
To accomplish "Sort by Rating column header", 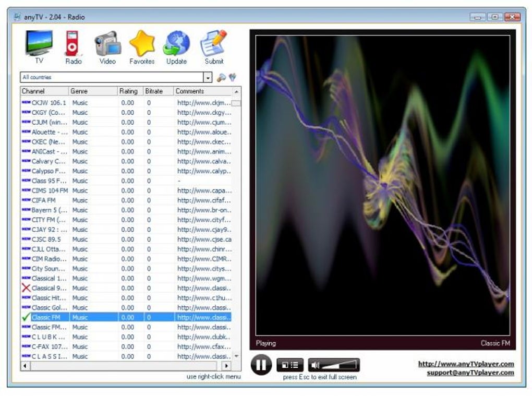I will 130,91.
